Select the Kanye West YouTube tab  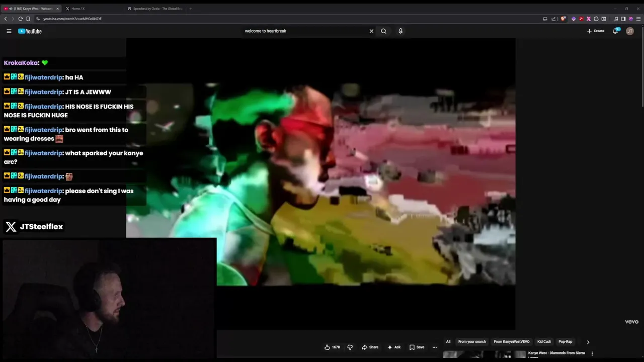pyautogui.click(x=31, y=9)
